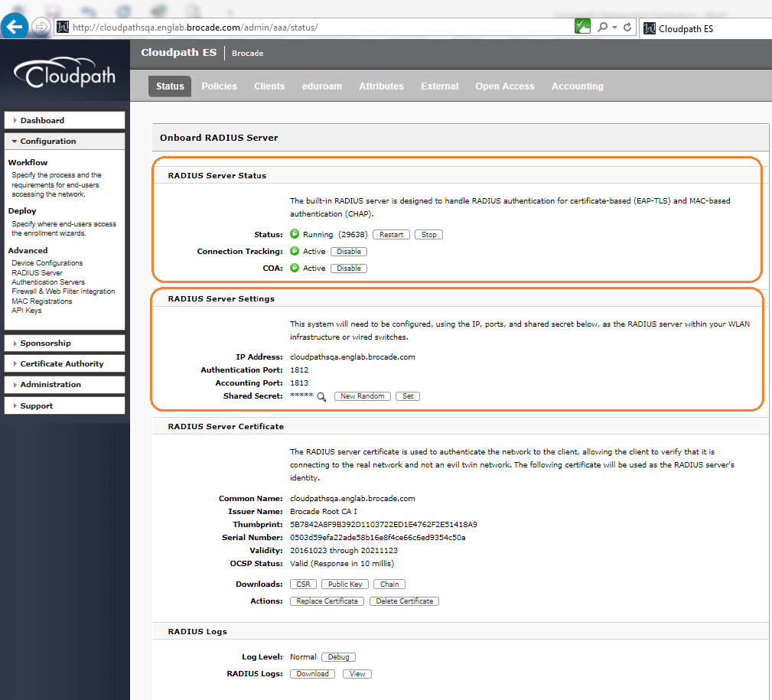Click Replace Certificate button
This screenshot has height=700, width=772.
tap(327, 601)
